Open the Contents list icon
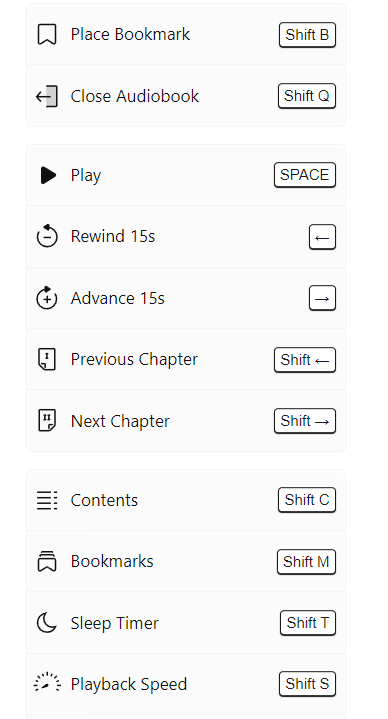This screenshot has width=388, height=719. tap(47, 500)
